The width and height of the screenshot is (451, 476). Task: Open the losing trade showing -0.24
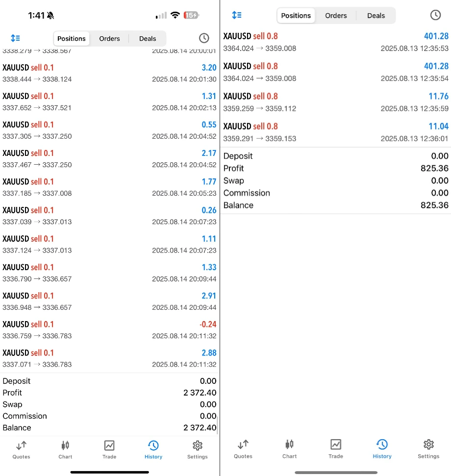(109, 330)
